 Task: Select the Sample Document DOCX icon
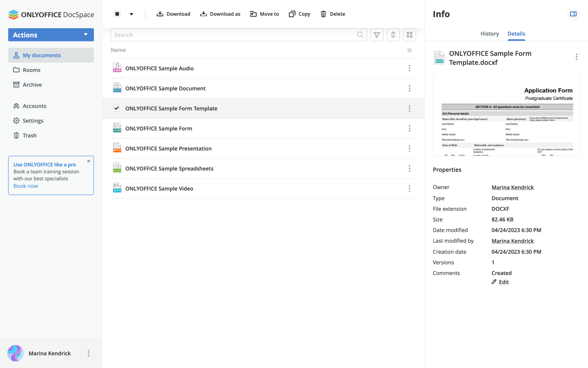click(x=117, y=88)
